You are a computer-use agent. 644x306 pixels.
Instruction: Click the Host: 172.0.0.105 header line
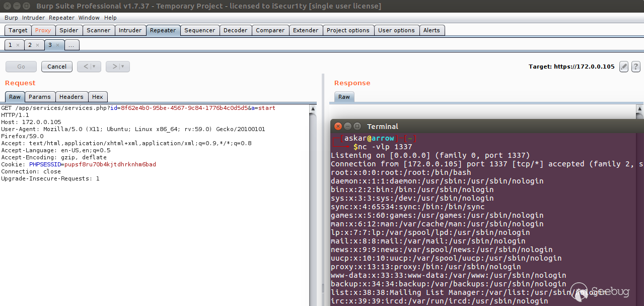click(31, 122)
